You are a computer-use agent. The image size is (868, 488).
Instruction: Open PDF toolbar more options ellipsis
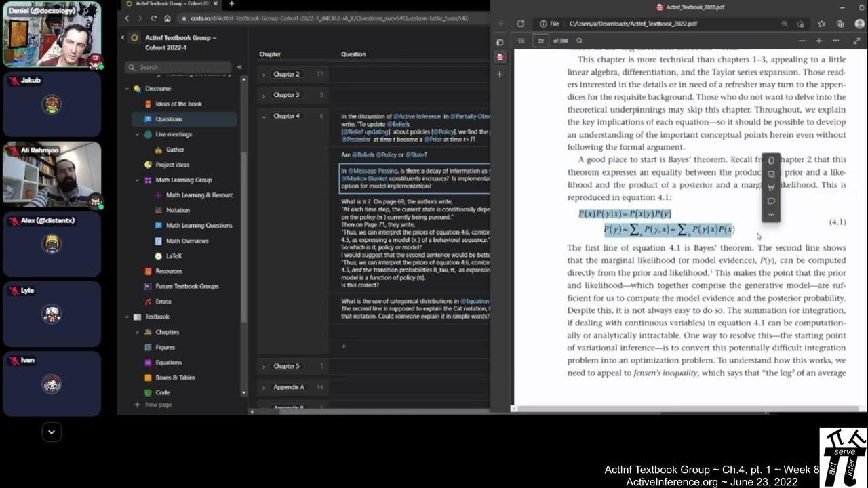click(837, 41)
